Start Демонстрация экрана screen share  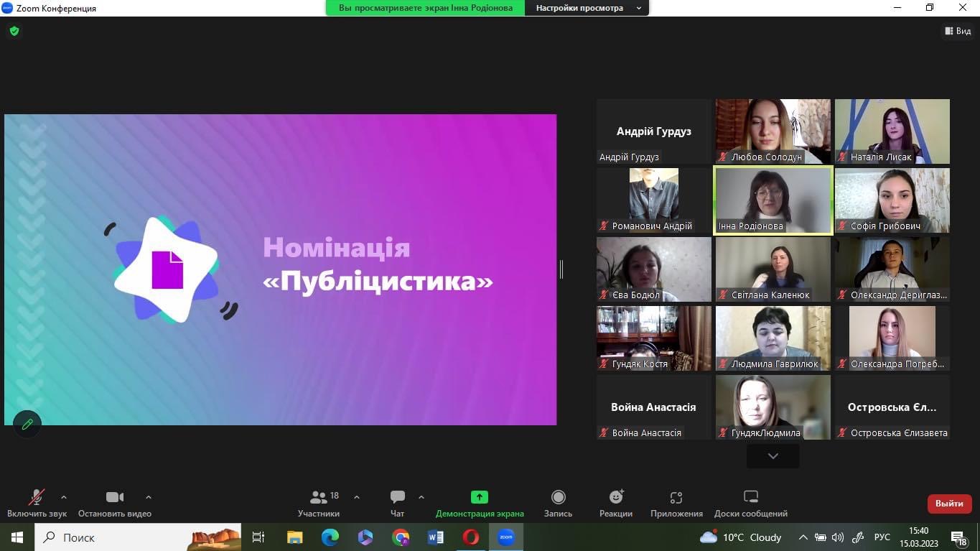[480, 504]
